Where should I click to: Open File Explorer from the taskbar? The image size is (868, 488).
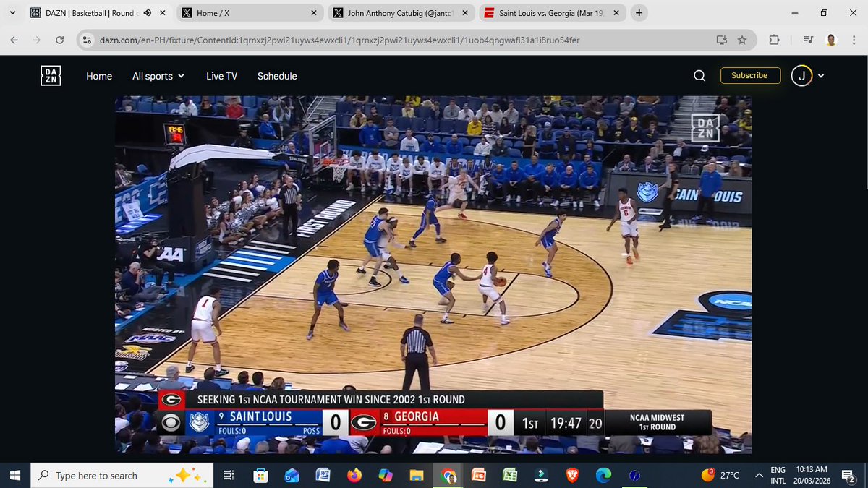coord(416,476)
